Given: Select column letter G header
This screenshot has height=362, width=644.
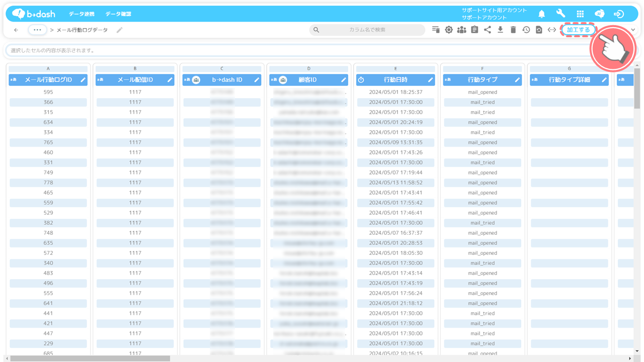Looking at the screenshot, I should (569, 69).
